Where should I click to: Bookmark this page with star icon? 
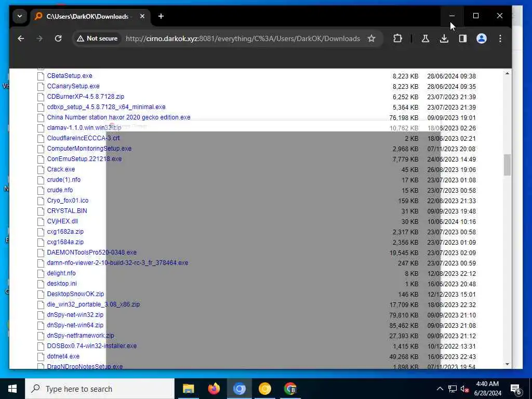(x=371, y=38)
